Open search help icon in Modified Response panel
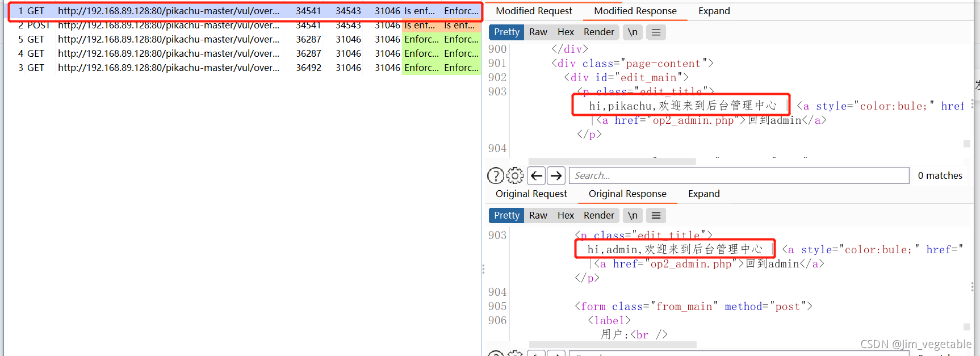The image size is (980, 356). click(x=496, y=176)
